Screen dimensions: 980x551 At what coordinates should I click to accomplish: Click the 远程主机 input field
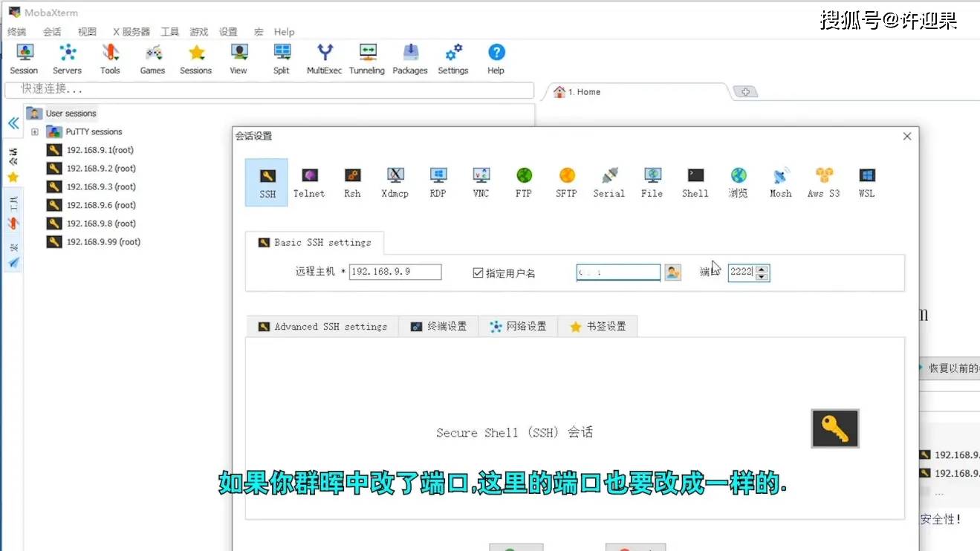(x=395, y=272)
